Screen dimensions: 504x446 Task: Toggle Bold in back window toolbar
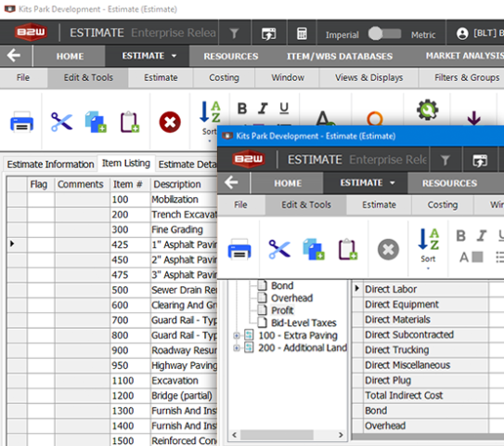click(x=242, y=109)
